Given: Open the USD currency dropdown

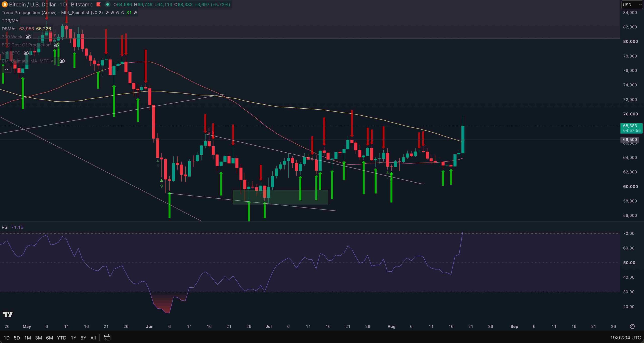Looking at the screenshot, I should [x=632, y=5].
